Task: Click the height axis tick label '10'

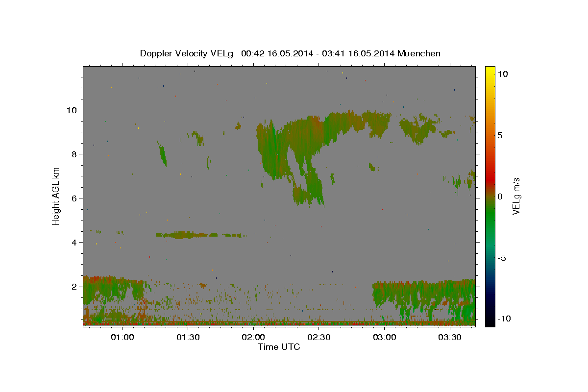Action: tap(72, 110)
